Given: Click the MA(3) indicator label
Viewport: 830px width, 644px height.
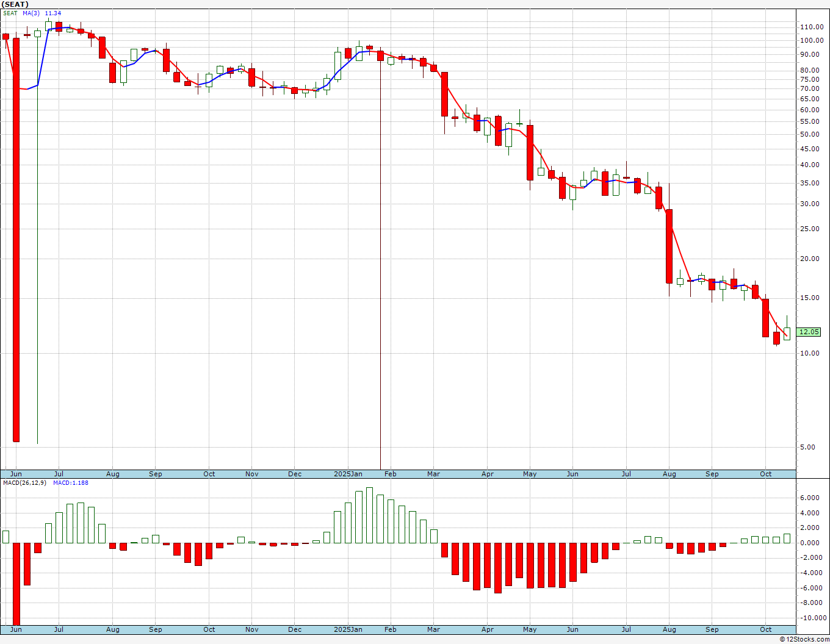Looking at the screenshot, I should 32,13.
